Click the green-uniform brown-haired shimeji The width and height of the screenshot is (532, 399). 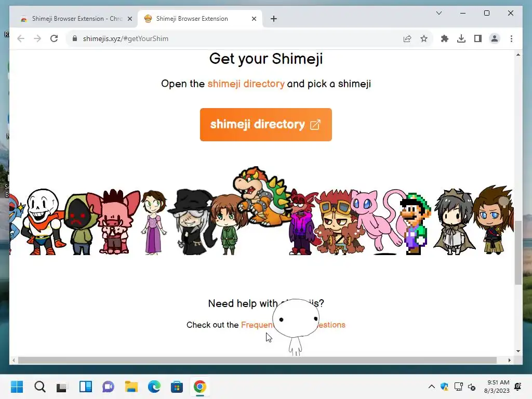point(228,224)
